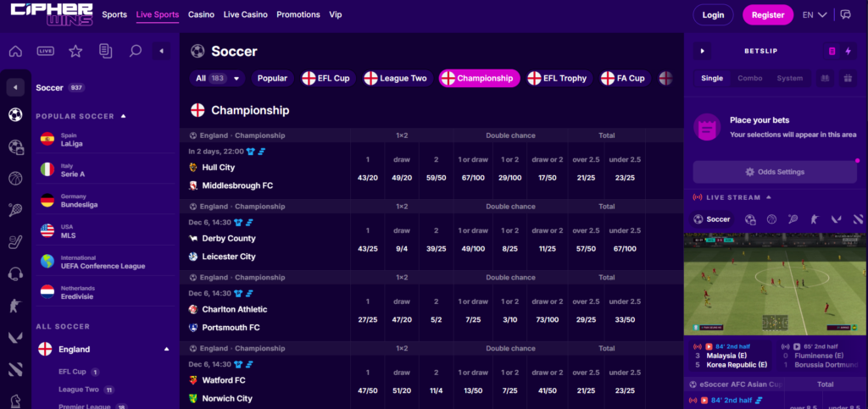Open the Promotions page
Viewport: 868px width, 409px height.
click(x=298, y=15)
